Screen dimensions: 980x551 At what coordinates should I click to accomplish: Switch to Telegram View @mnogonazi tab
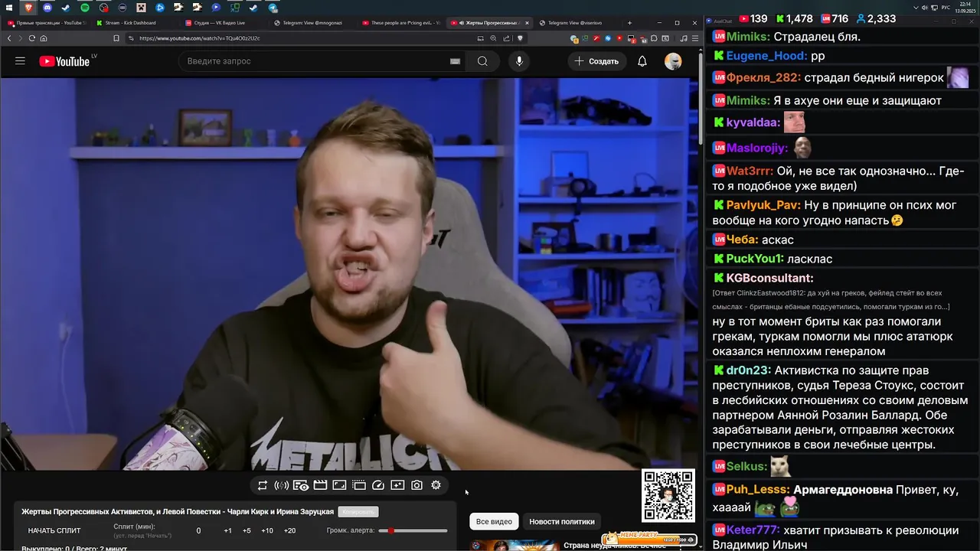(312, 23)
